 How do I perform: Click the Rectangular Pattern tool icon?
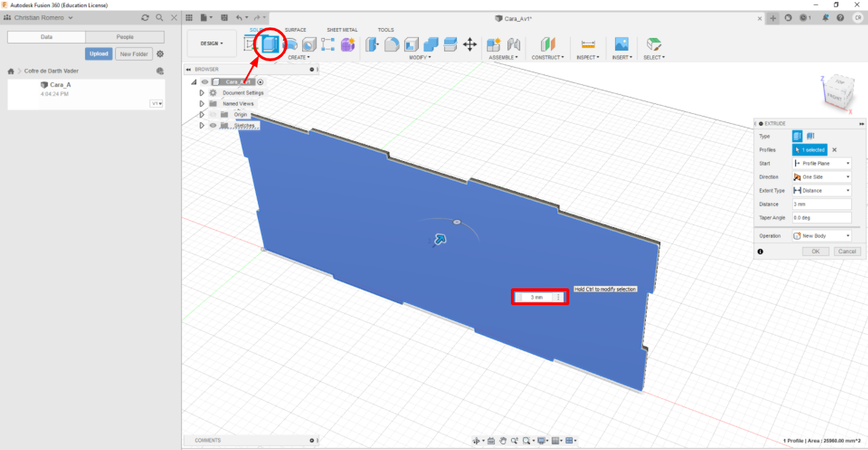[328, 44]
